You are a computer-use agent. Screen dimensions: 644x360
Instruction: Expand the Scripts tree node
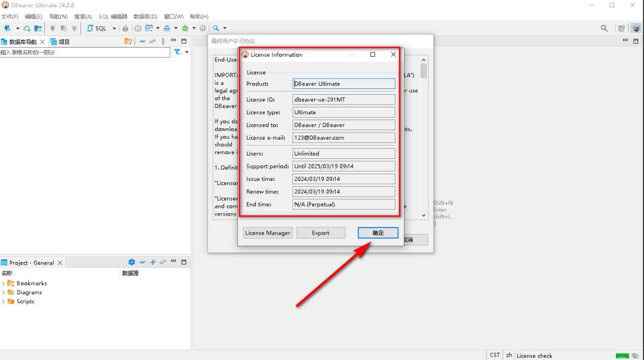(4, 301)
